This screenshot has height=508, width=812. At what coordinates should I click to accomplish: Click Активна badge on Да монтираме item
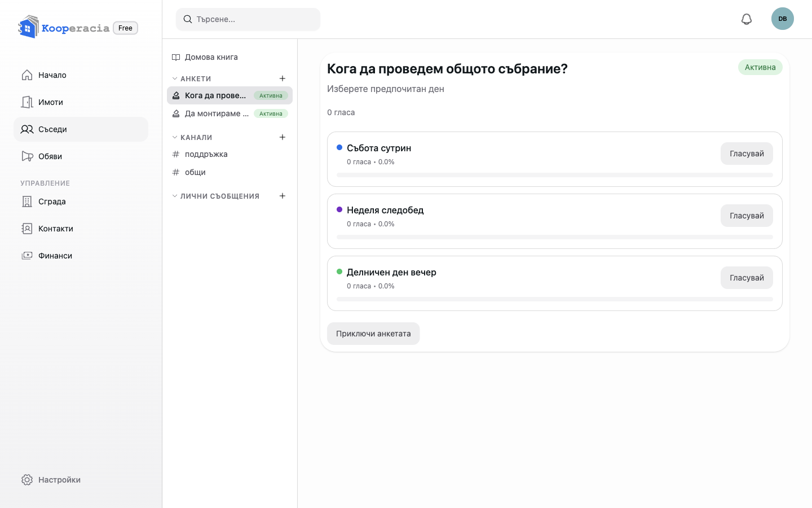(271, 113)
